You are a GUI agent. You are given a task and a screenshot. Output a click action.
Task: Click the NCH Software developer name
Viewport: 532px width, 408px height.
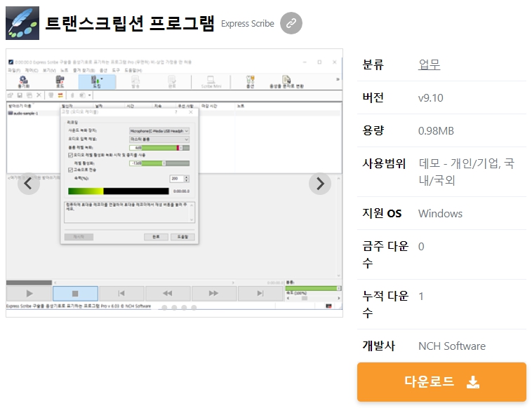pyautogui.click(x=452, y=346)
